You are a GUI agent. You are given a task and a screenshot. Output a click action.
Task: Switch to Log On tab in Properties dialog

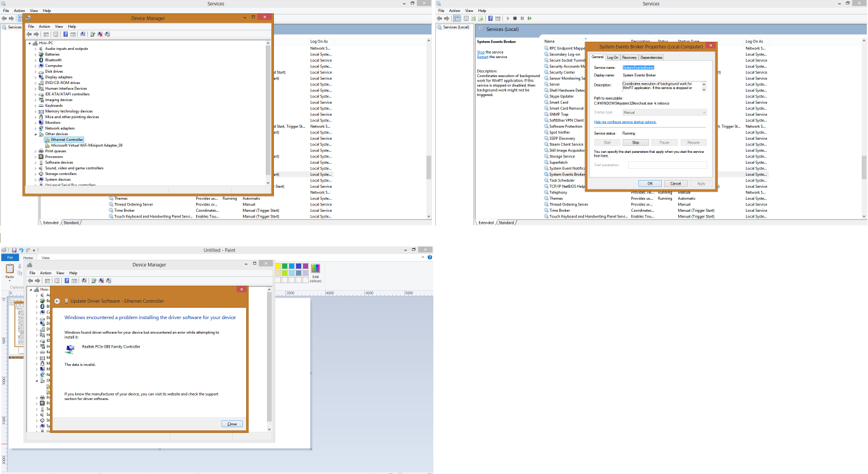tap(613, 58)
